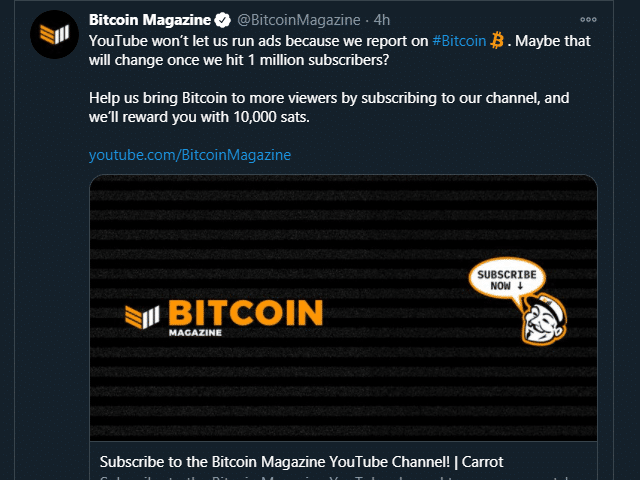The width and height of the screenshot is (640, 480).
Task: Open the youtube.com/BitcoinMagazine link
Action: (x=190, y=155)
